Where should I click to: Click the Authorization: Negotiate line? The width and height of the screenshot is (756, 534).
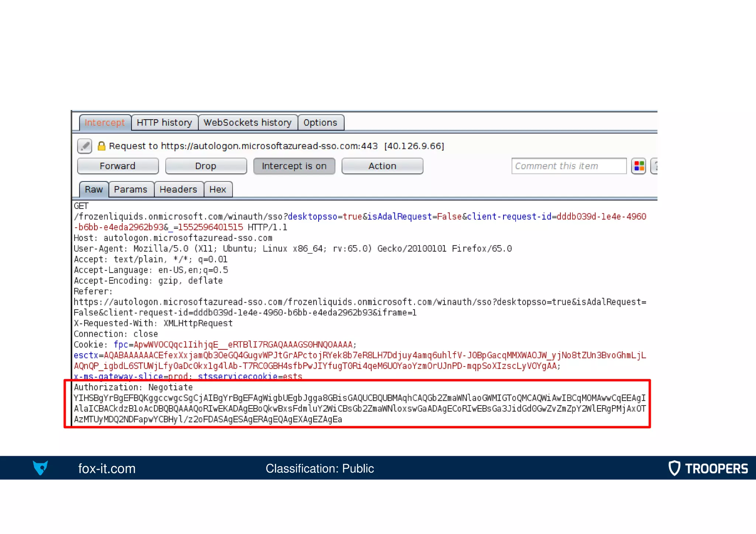click(133, 387)
